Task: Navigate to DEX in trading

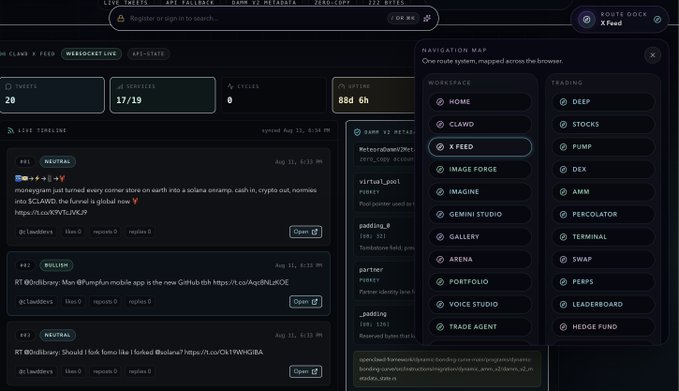Action: pyautogui.click(x=603, y=169)
